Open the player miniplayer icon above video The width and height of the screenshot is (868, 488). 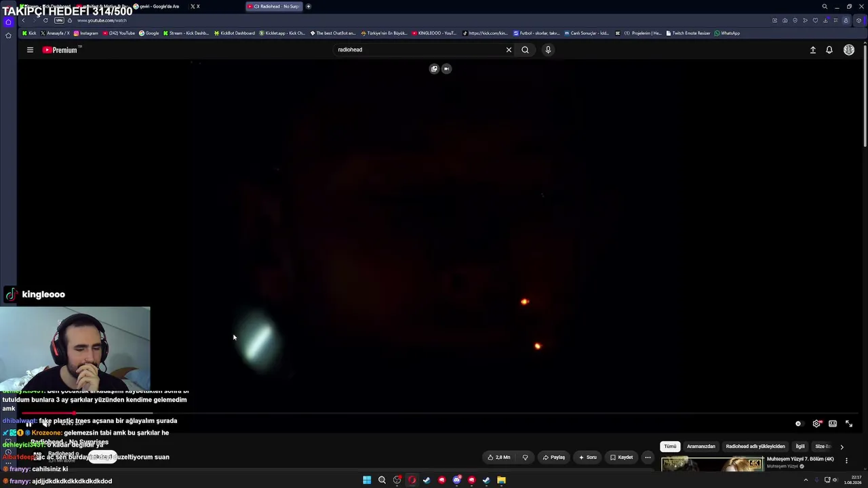[x=434, y=68]
